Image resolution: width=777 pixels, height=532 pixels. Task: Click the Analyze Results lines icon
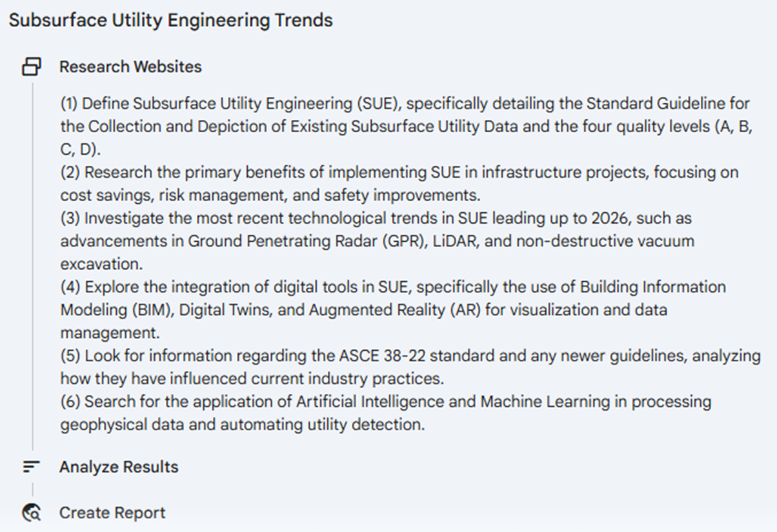click(32, 467)
